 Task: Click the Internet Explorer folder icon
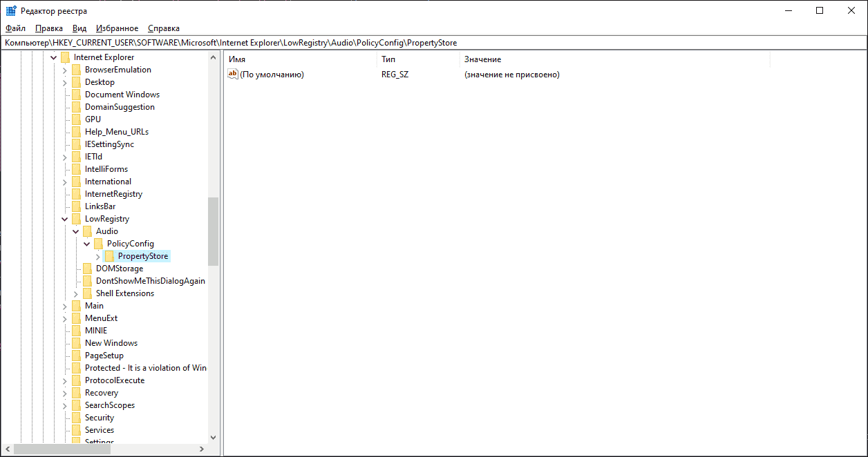coord(65,57)
